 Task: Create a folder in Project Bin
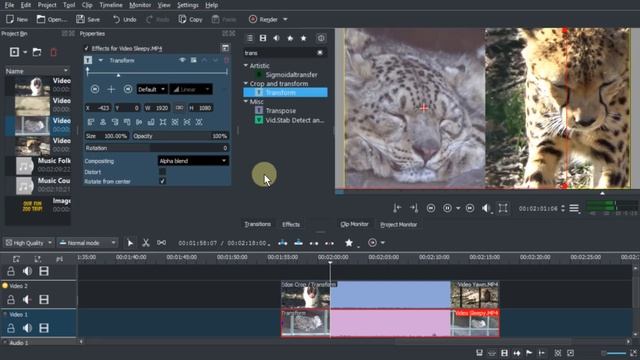37,52
